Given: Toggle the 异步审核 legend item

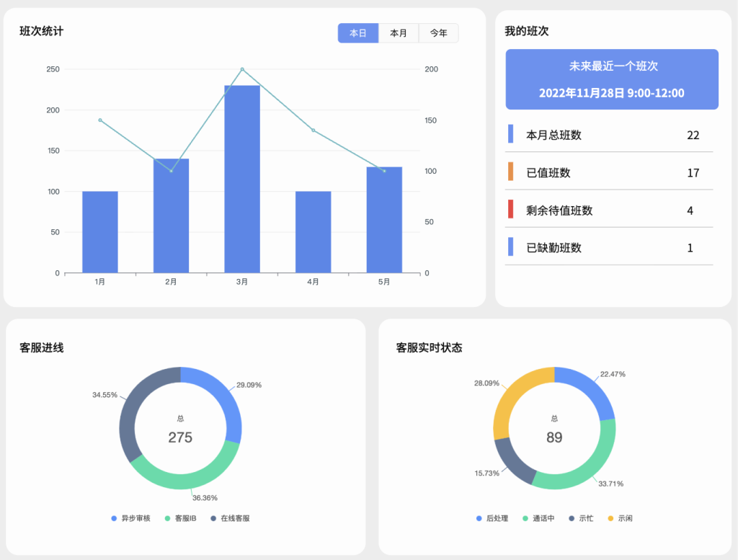Looking at the screenshot, I should [130, 518].
